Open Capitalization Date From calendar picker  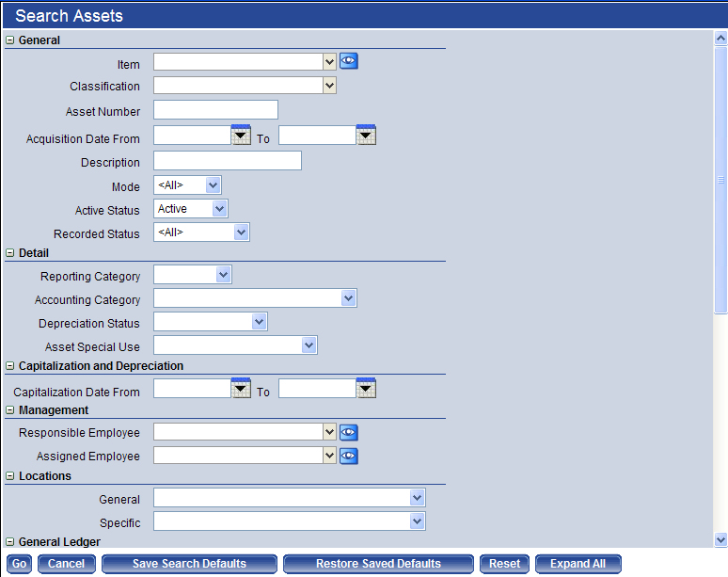[241, 389]
